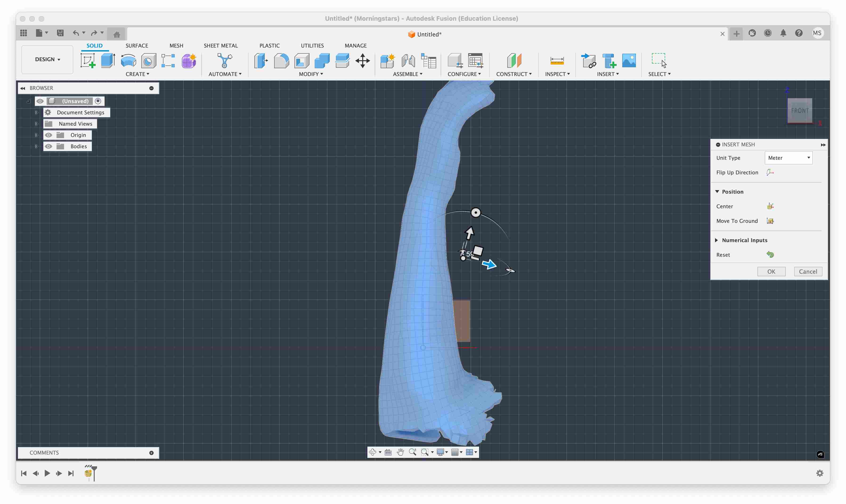This screenshot has width=846, height=504.
Task: Toggle visibility of the Origin folder
Action: coord(49,135)
